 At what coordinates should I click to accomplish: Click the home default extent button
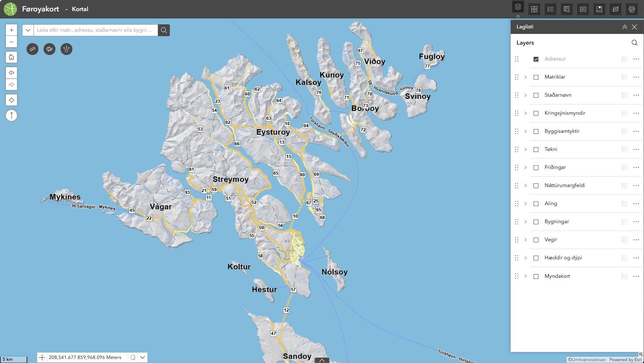pos(11,57)
